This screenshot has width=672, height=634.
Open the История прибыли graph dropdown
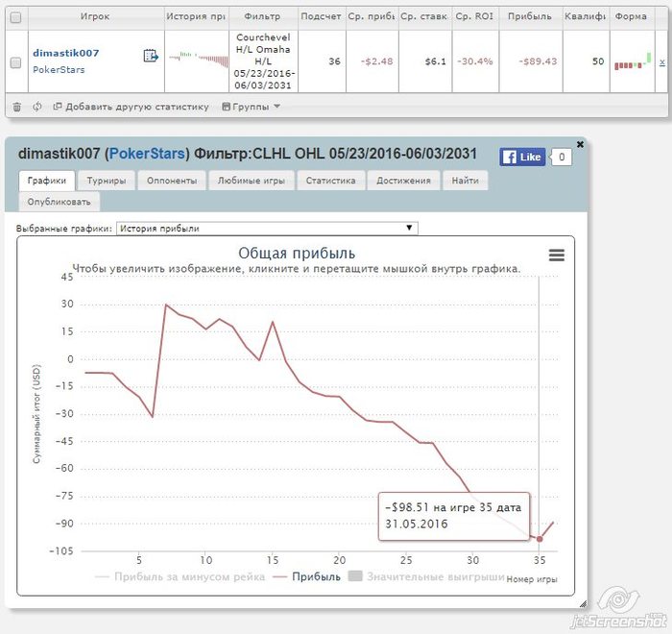267,229
